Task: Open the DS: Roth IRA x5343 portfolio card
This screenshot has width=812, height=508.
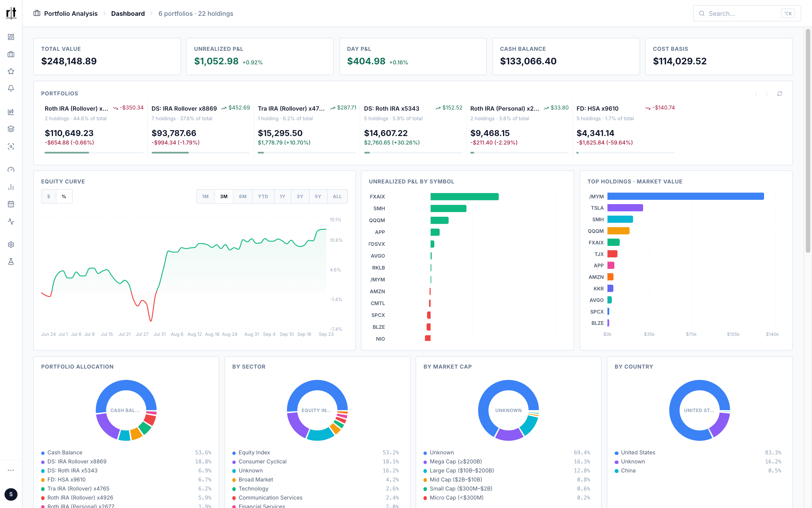Action: 413,129
